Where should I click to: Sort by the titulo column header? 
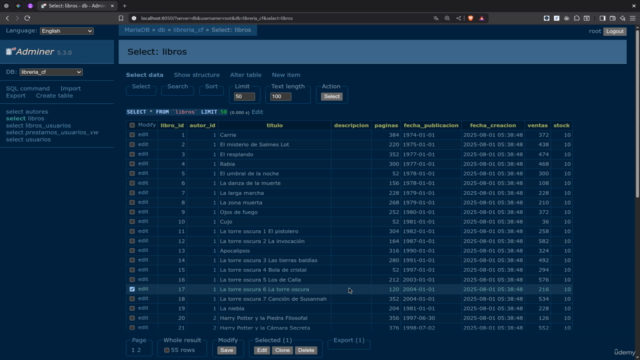pyautogui.click(x=275, y=125)
